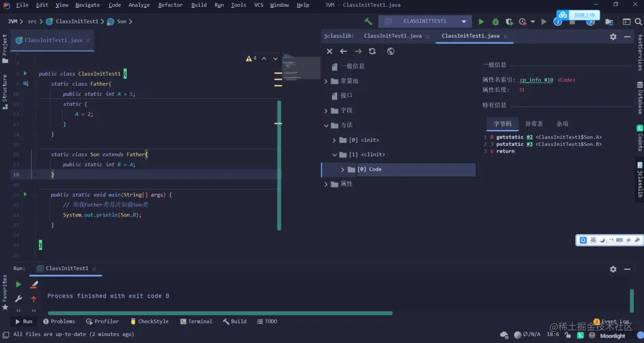Open dropdown arrow next to profiler icon
This screenshot has height=343, width=644.
click(x=533, y=22)
